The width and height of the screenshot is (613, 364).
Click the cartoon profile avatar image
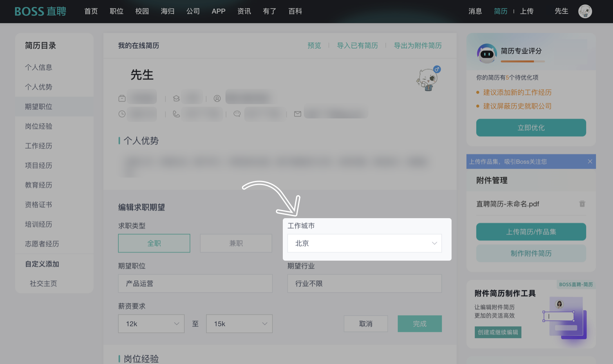point(428,79)
